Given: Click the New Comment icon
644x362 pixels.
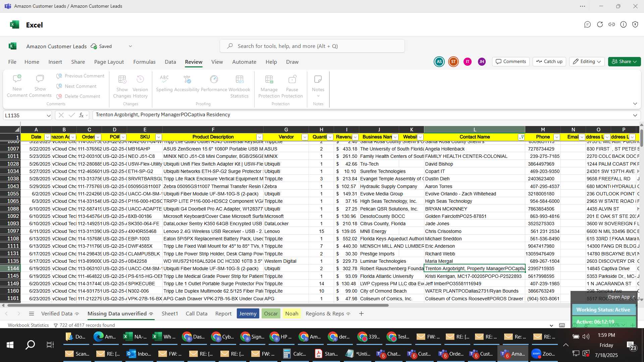Looking at the screenshot, I should click(x=17, y=79).
